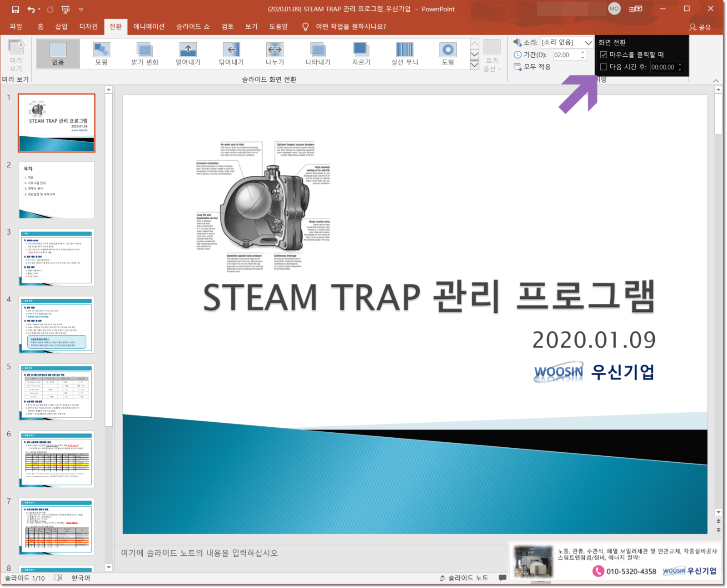Save the presentation from the quick access toolbar
Screen dimensions: 727x588
click(x=15, y=9)
